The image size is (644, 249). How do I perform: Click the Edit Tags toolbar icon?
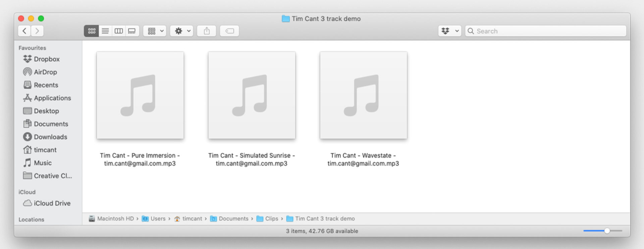point(229,31)
